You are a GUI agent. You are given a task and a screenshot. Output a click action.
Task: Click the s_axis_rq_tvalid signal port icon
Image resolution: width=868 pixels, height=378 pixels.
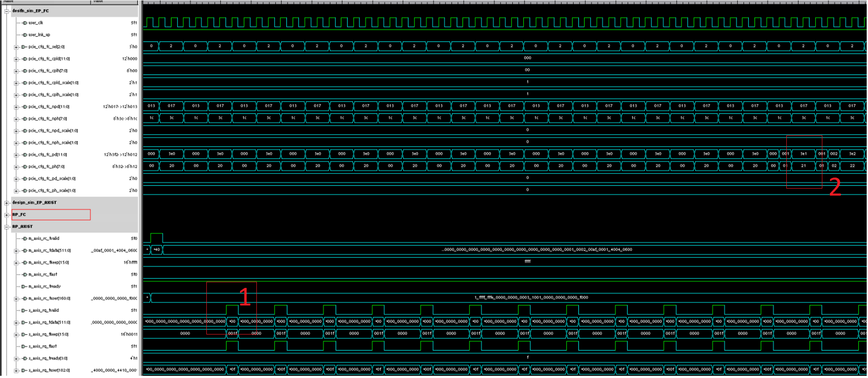25,310
